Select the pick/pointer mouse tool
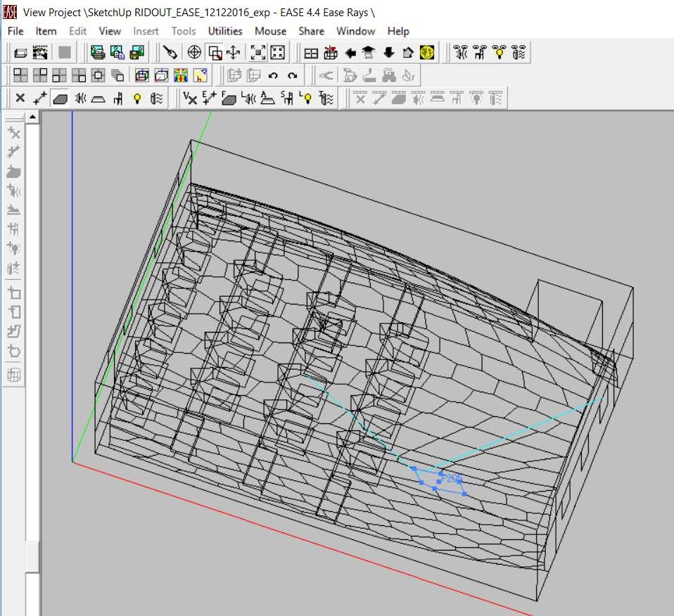Image resolution: width=674 pixels, height=616 pixels. (171, 53)
